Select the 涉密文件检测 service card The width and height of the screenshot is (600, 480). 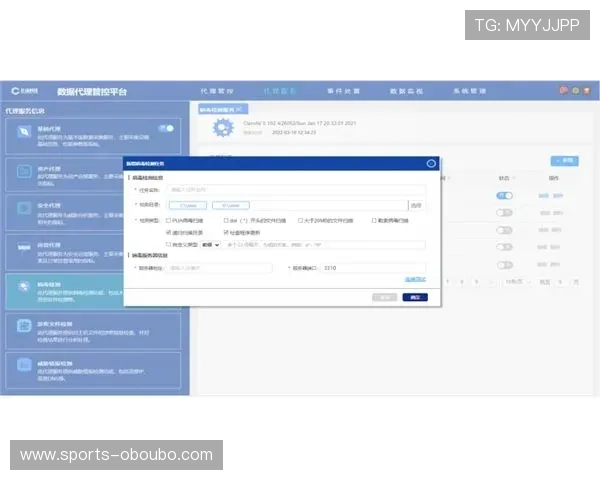(x=93, y=331)
